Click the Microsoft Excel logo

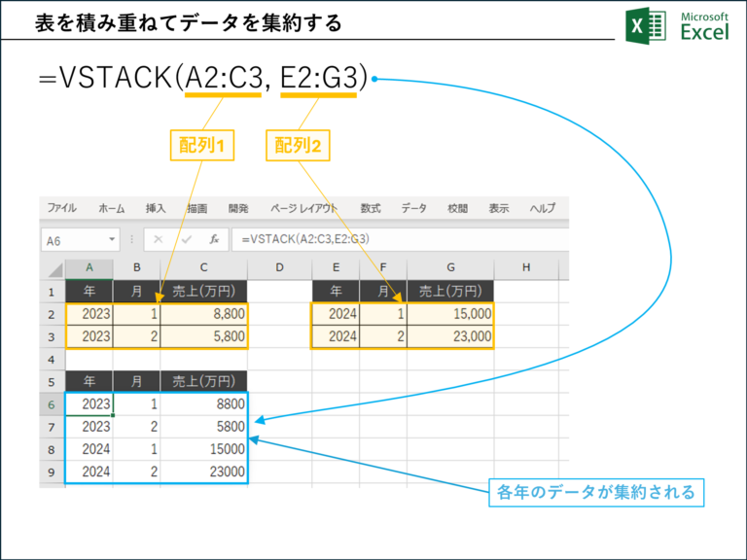click(674, 26)
